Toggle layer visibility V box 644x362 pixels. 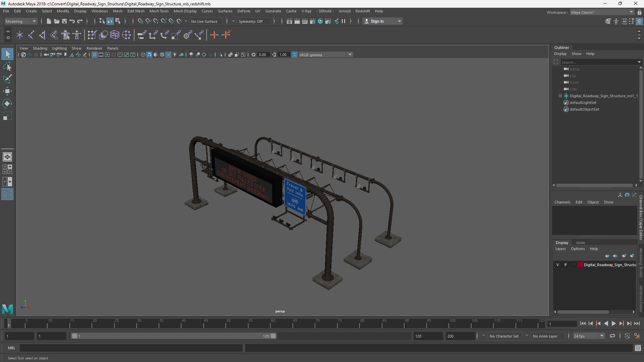[x=557, y=265]
